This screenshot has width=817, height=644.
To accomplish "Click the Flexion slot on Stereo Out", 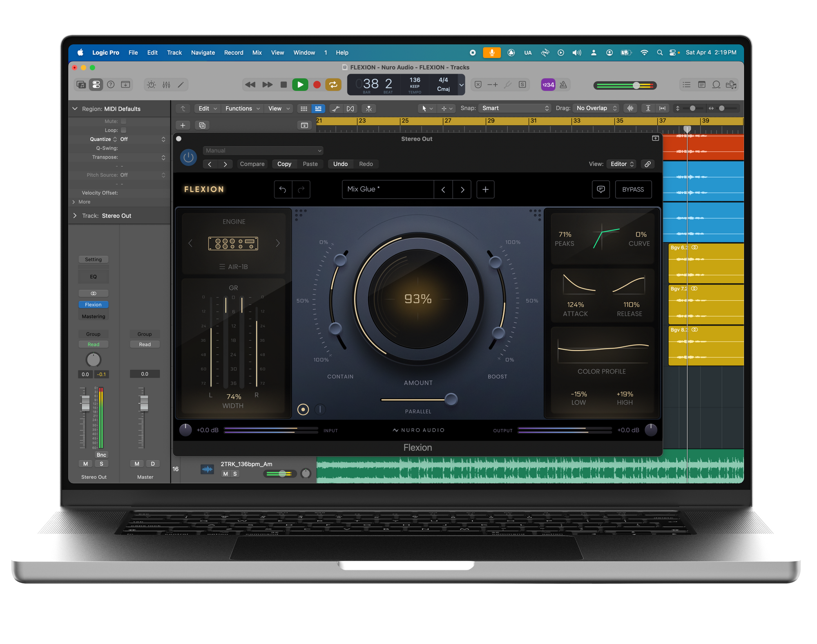I will 93,304.
